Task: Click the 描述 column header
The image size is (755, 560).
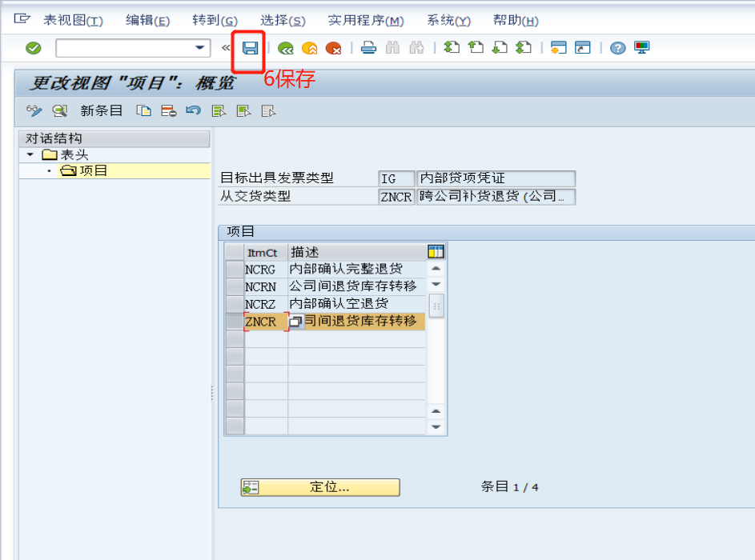Action: [x=357, y=252]
